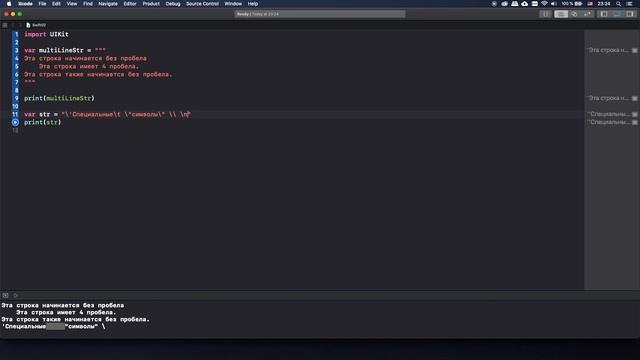Click the battery 100% indicator
This screenshot has height=360, width=640.
point(572,4)
